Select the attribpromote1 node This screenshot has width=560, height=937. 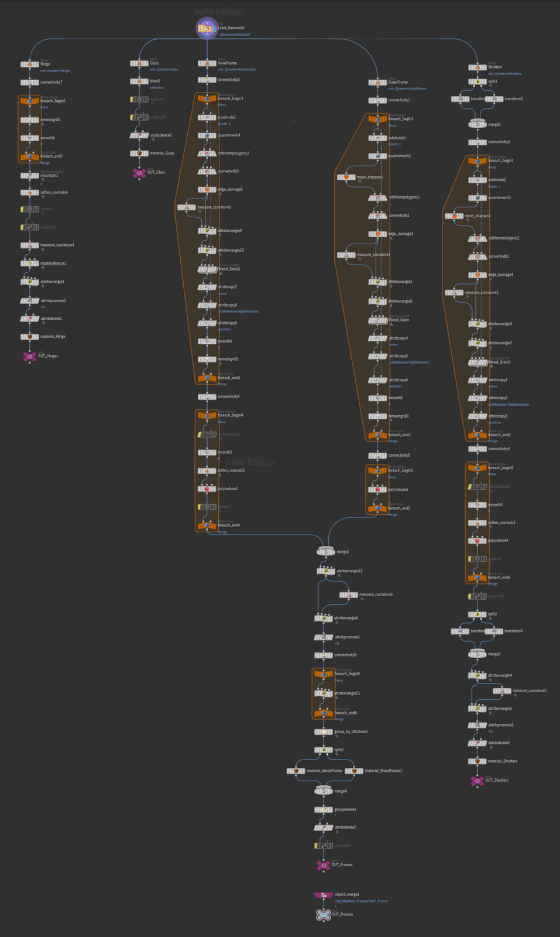(324, 637)
